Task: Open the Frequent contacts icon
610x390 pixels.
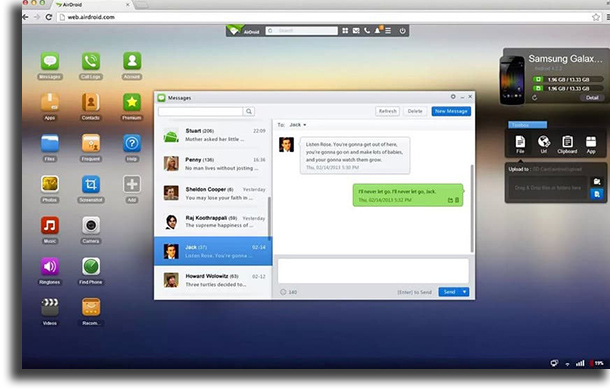Action: [91, 143]
